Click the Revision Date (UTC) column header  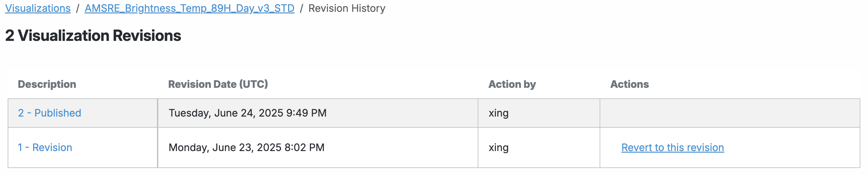[x=218, y=84]
